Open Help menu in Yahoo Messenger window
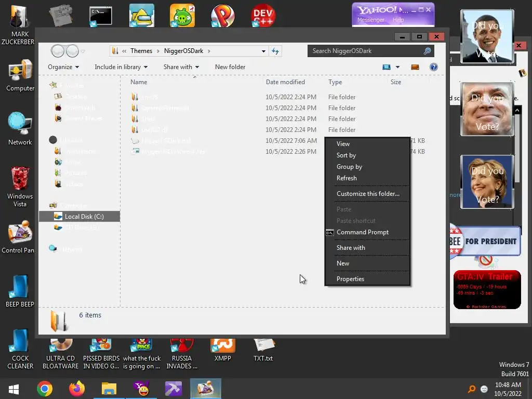This screenshot has width=532, height=399. click(x=398, y=20)
